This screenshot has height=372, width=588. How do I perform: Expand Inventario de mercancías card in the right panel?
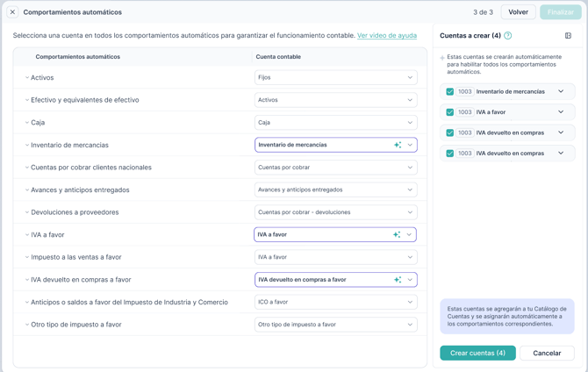[561, 91]
